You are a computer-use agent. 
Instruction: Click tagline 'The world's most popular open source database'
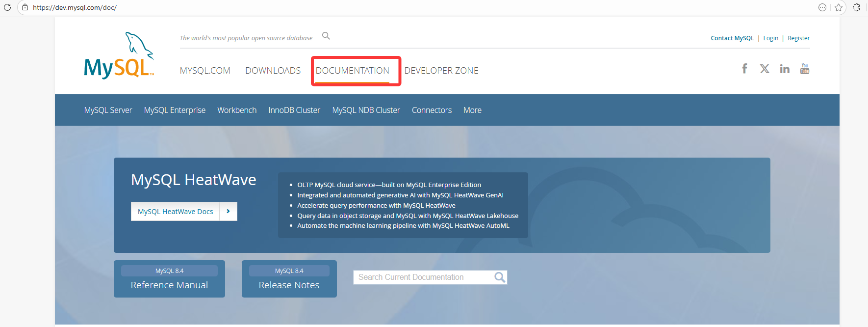tap(246, 38)
